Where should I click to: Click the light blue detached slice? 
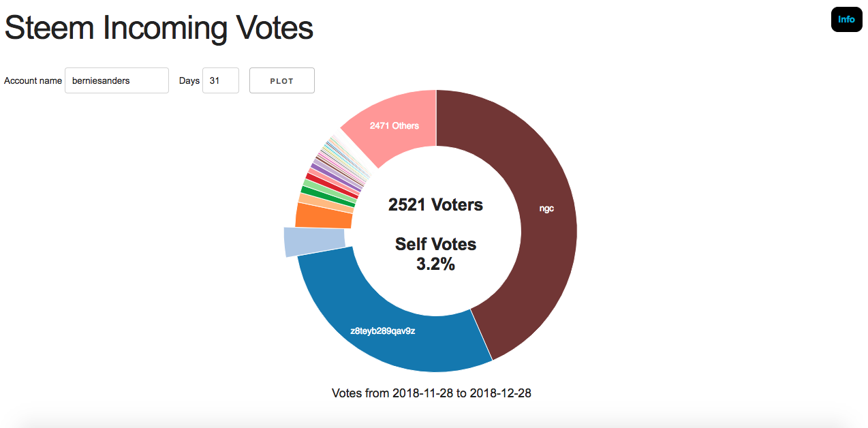click(x=313, y=241)
